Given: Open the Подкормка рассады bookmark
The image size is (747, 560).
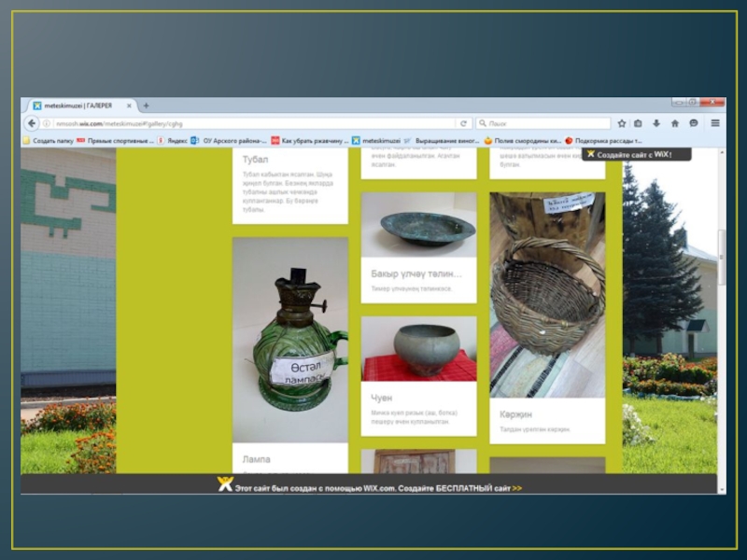Looking at the screenshot, I should click(x=603, y=141).
